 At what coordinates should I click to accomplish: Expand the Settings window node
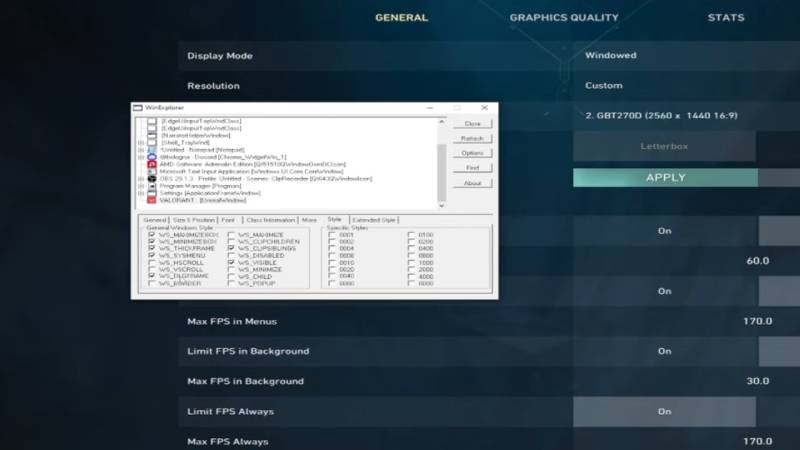click(x=141, y=193)
